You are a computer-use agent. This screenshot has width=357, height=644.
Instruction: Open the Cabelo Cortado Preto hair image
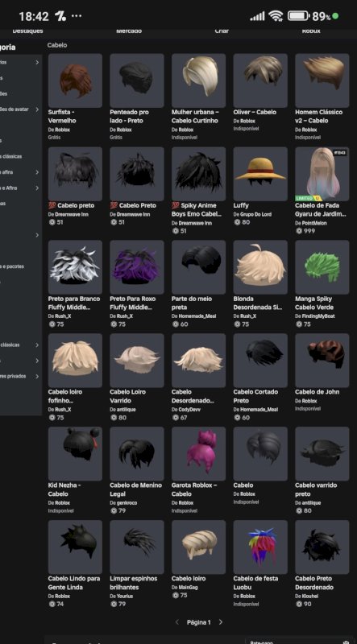coord(260,360)
